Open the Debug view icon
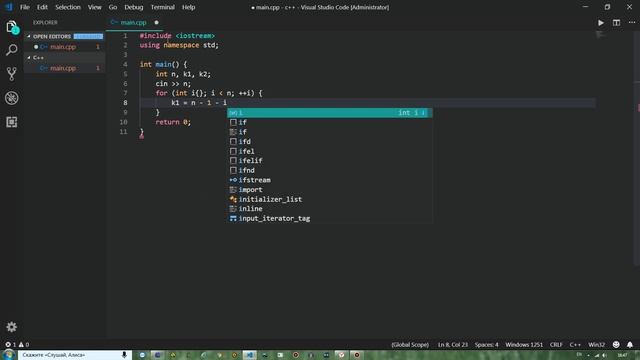Screen dimensions: 640x360 (12, 98)
